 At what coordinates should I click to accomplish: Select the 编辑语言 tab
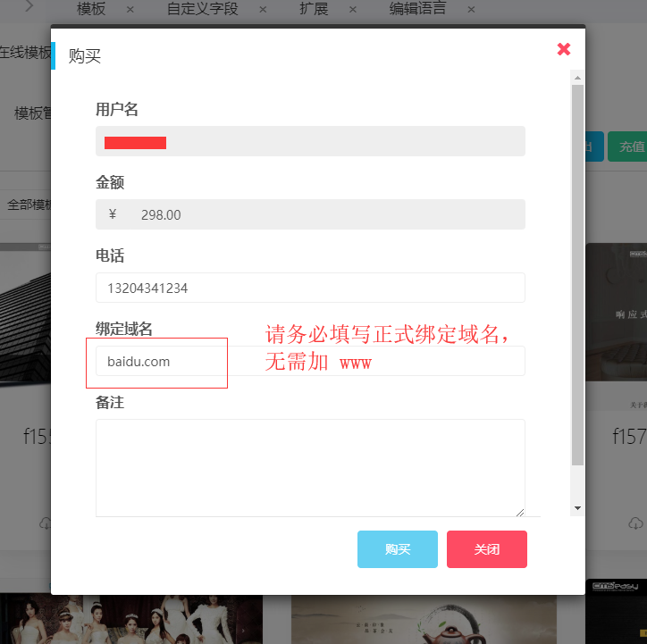417,10
